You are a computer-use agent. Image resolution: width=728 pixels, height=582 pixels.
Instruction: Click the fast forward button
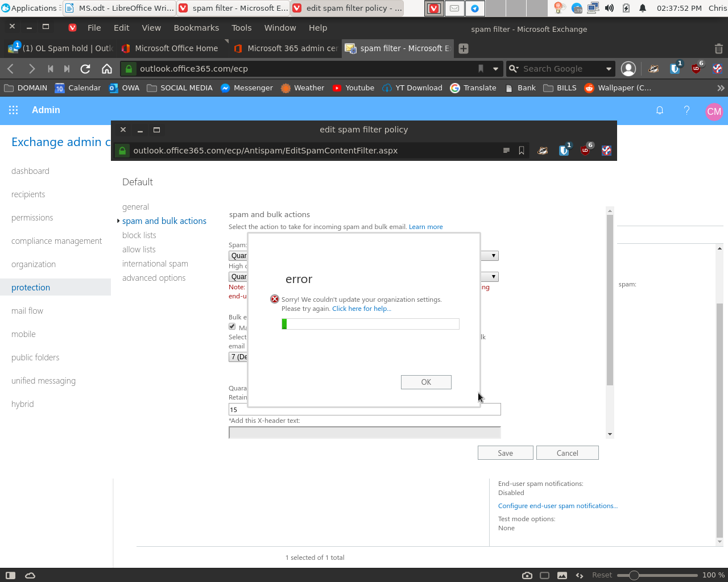(x=67, y=69)
